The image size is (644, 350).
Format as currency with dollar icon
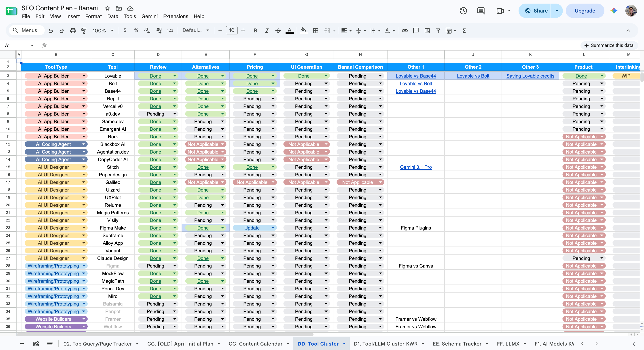(x=125, y=30)
